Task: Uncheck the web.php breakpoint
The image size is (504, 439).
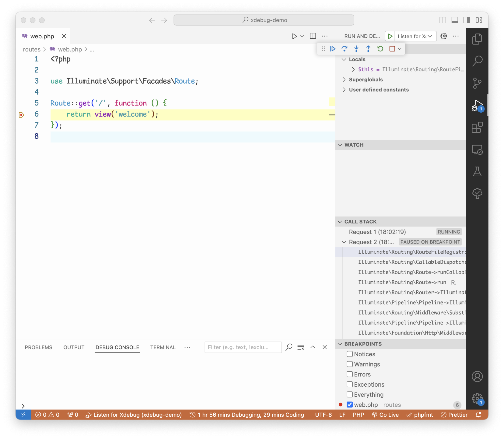Action: click(350, 405)
